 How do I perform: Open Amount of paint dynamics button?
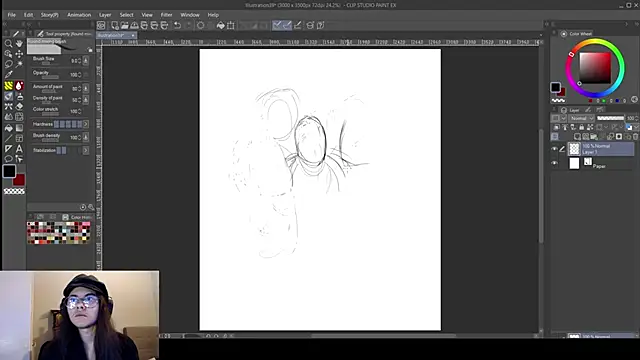(85, 88)
